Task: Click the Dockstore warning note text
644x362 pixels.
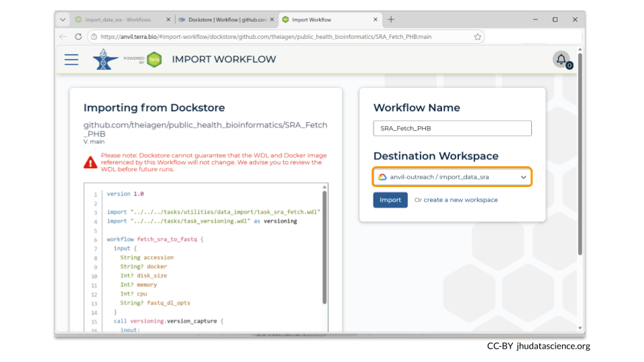Action: tap(213, 162)
